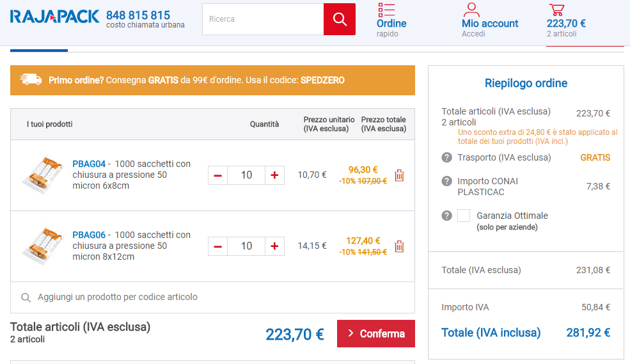Image resolution: width=630 pixels, height=364 pixels.
Task: Open the PBAG06 product thumbnail image
Action: click(43, 246)
